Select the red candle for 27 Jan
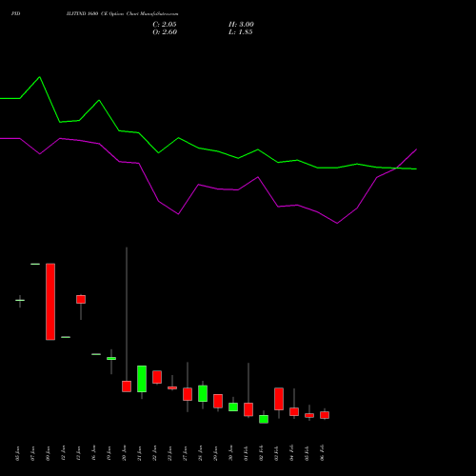 pyautogui.click(x=188, y=394)
